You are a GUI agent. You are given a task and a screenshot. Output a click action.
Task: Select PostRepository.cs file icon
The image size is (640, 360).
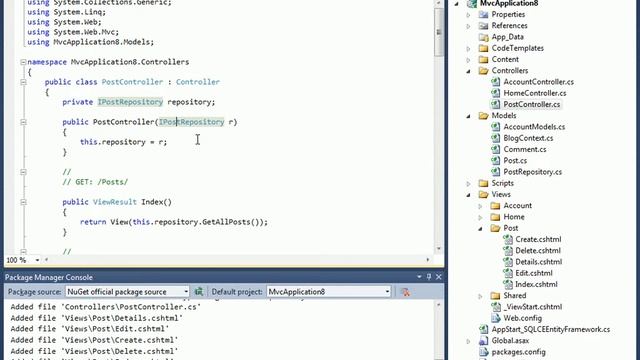(x=495, y=172)
